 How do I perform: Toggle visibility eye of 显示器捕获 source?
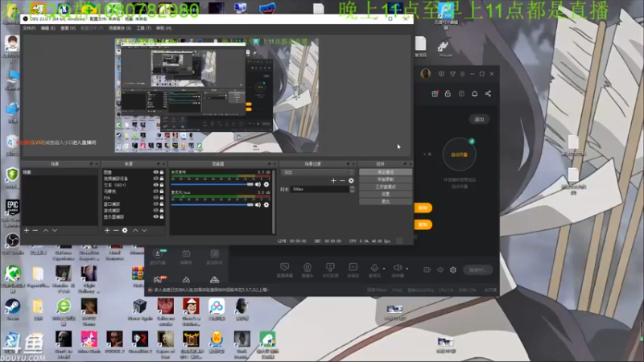(155, 216)
